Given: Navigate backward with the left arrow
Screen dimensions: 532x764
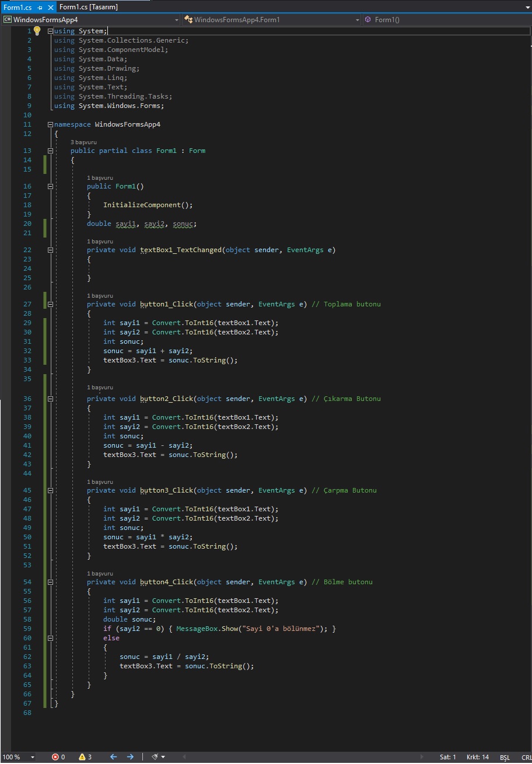Looking at the screenshot, I should coord(114,757).
